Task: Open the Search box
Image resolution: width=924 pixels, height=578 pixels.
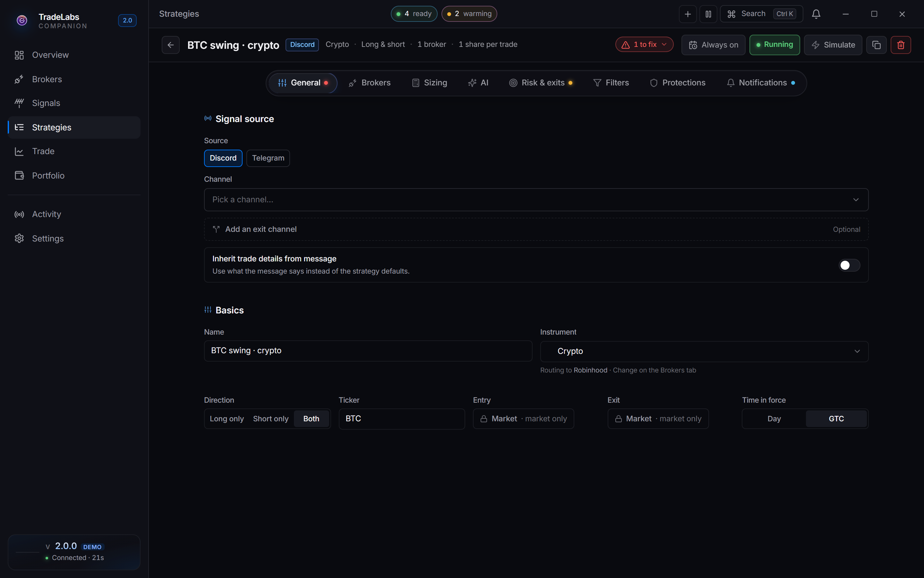Action: [761, 14]
